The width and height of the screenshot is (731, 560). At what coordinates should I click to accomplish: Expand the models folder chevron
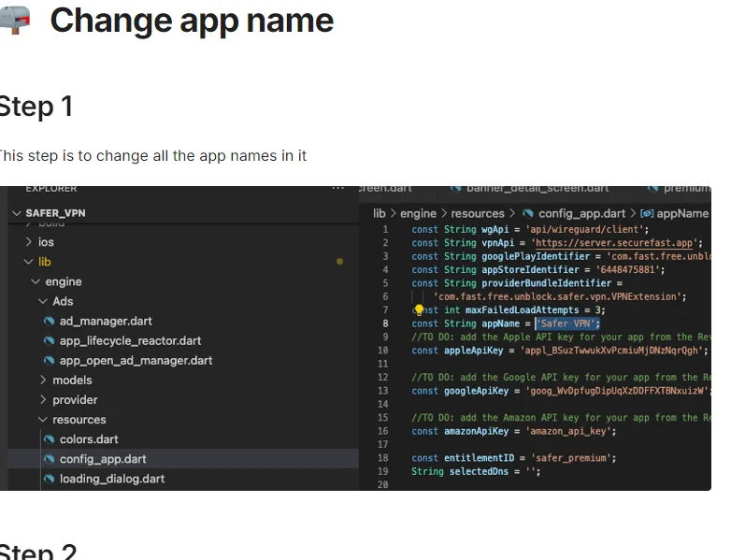click(x=43, y=380)
